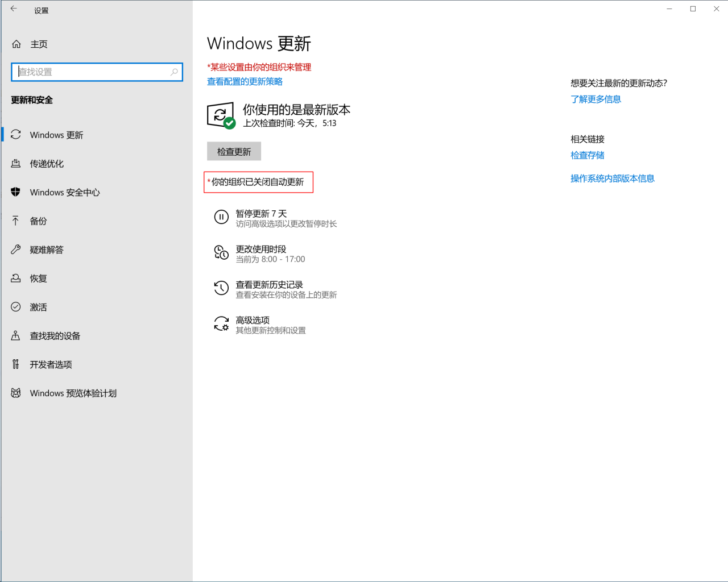Click the 激活 checkmark circle icon

tap(16, 307)
